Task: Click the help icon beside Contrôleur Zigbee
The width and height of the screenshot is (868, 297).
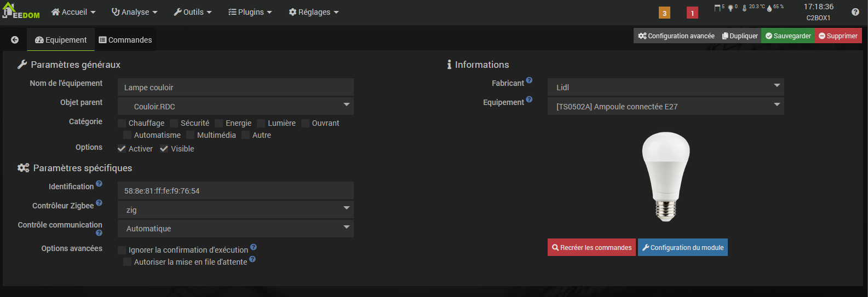Action: click(x=99, y=203)
